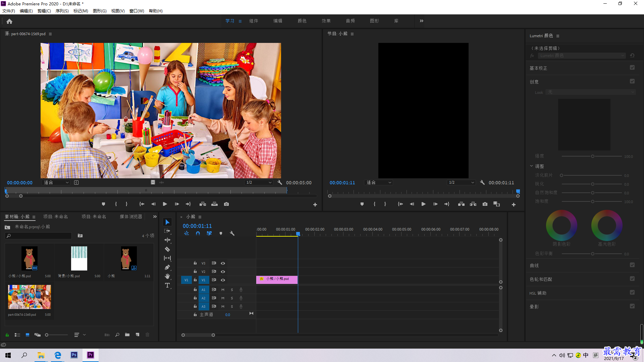This screenshot has height=362, width=644.
Task: Play the program monitor sequence
Action: tap(423, 204)
